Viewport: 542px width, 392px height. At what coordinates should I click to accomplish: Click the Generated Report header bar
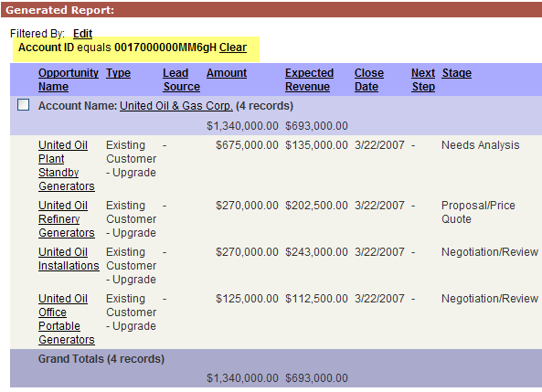coord(271,10)
